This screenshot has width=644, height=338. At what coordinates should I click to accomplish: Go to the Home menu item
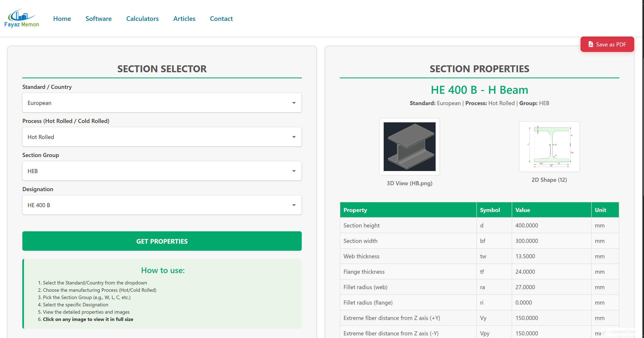(x=62, y=18)
